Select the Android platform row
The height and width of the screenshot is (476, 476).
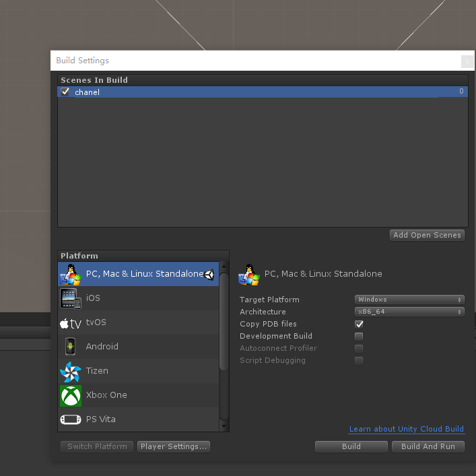(x=139, y=347)
